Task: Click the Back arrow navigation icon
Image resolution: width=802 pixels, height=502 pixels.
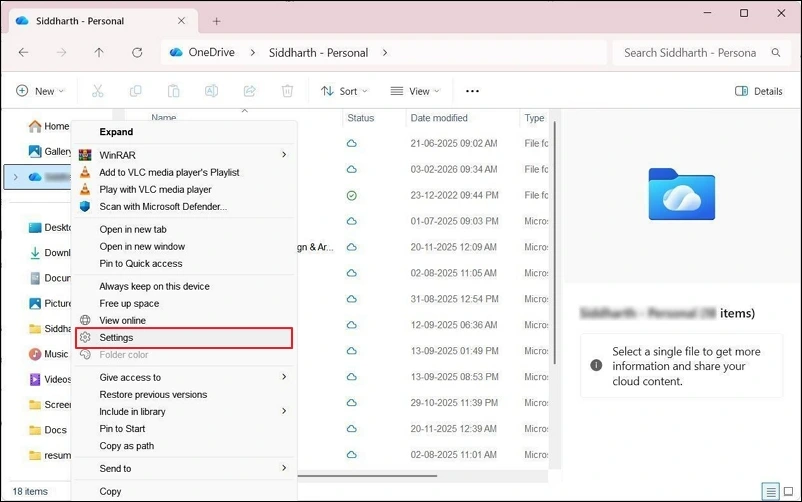Action: 24,53
